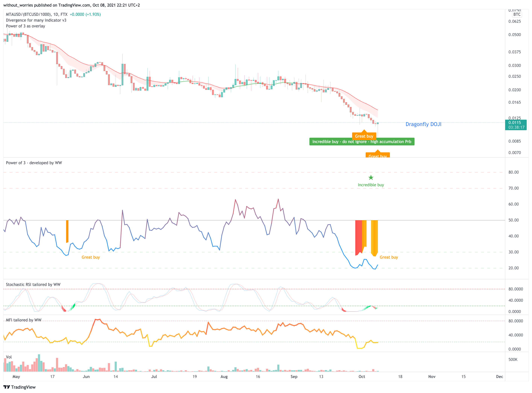The width and height of the screenshot is (532, 393).
Task: Click the green Incredible buy star marker
Action: pyautogui.click(x=371, y=178)
